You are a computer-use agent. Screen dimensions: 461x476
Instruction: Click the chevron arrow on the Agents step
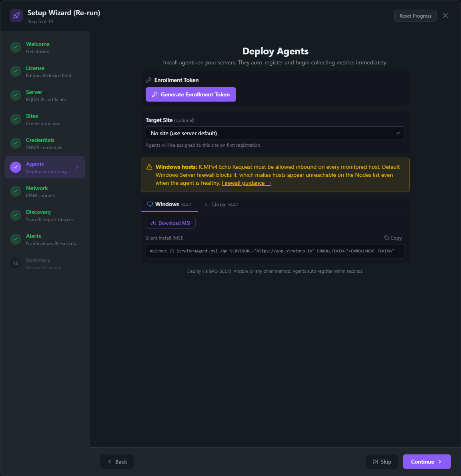pos(77,167)
